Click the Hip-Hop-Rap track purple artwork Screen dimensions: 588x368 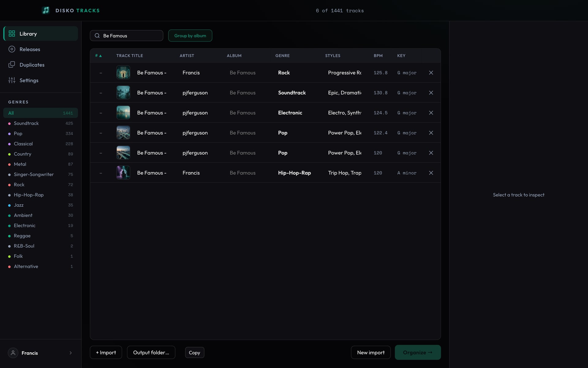coord(123,173)
